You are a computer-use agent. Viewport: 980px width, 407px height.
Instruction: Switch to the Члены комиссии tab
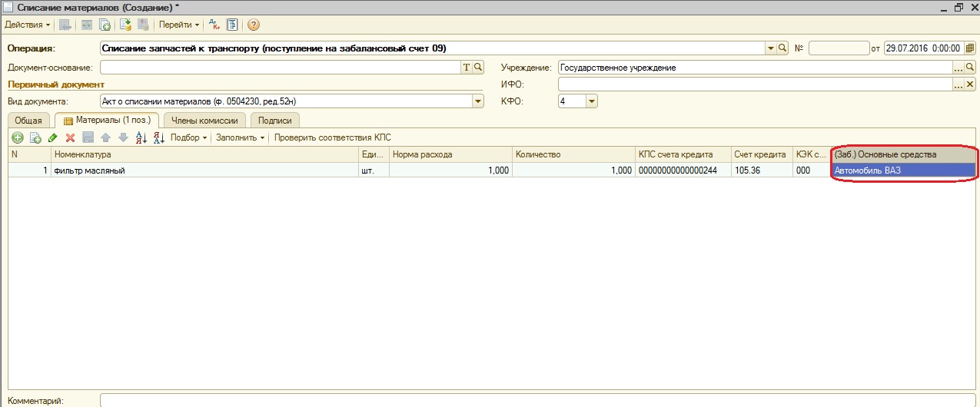pos(204,121)
